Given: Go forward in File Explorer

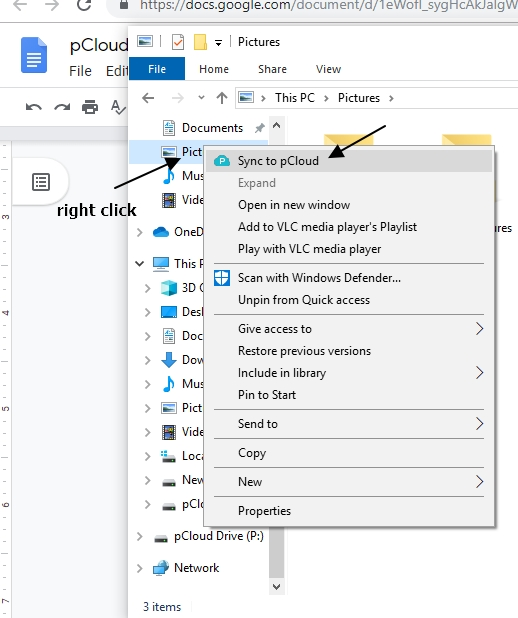Looking at the screenshot, I should click(178, 98).
